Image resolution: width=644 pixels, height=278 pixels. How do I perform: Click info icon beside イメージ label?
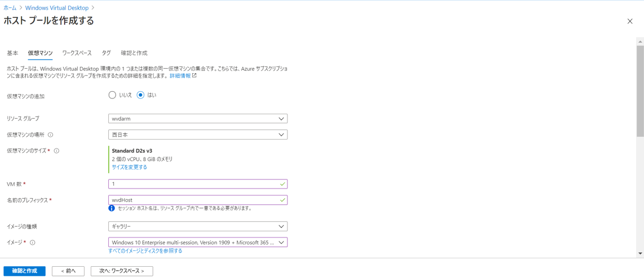tap(33, 243)
